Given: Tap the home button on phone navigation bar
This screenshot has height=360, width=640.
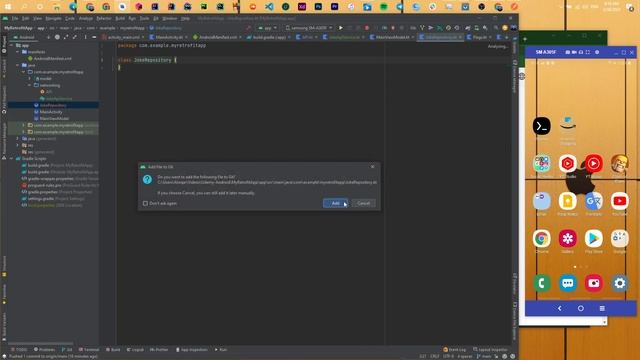Looking at the screenshot, I should pyautogui.click(x=580, y=308).
